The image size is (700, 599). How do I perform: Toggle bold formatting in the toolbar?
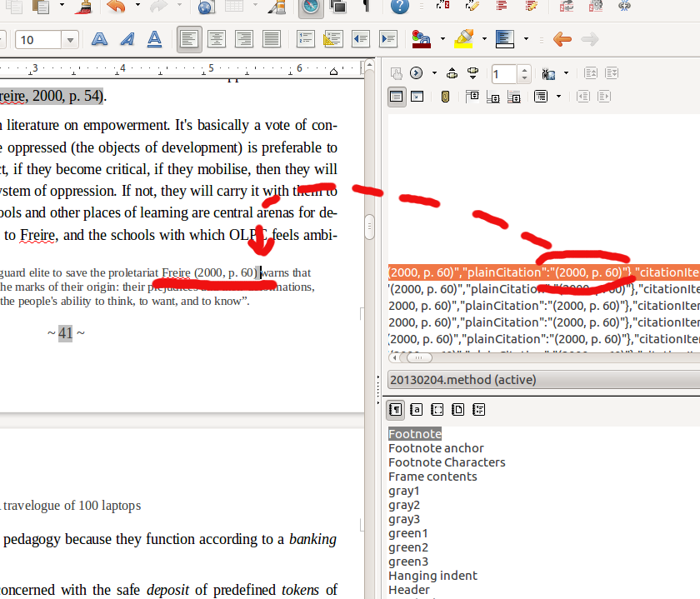point(99,38)
